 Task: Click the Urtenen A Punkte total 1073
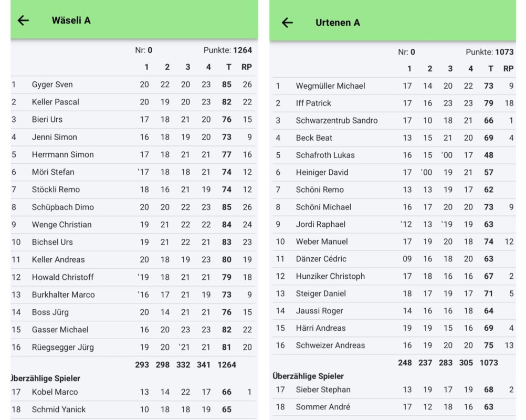click(x=504, y=52)
